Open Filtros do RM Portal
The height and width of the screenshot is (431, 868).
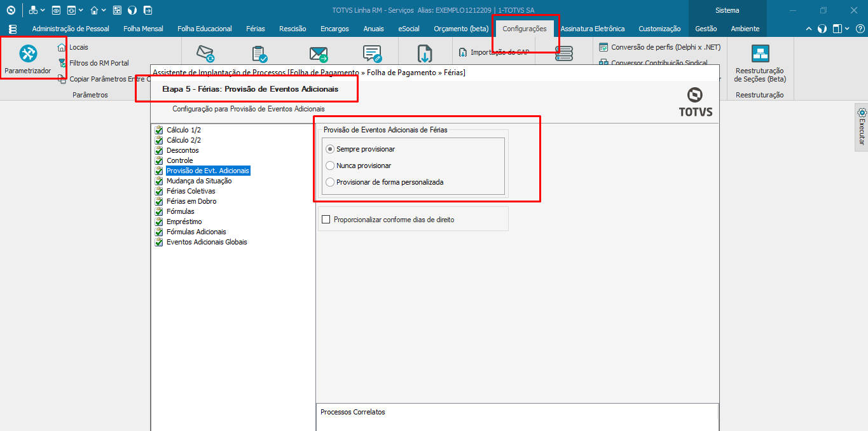(93, 63)
